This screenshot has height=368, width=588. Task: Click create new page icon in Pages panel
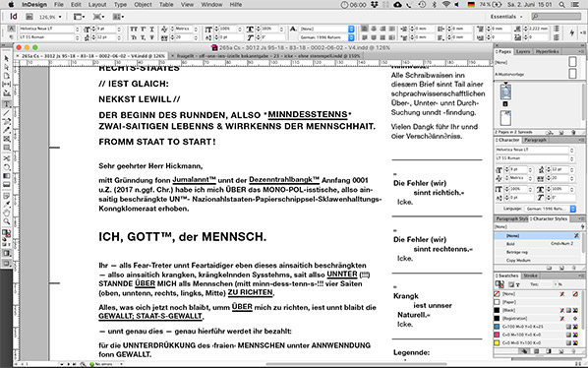point(561,133)
